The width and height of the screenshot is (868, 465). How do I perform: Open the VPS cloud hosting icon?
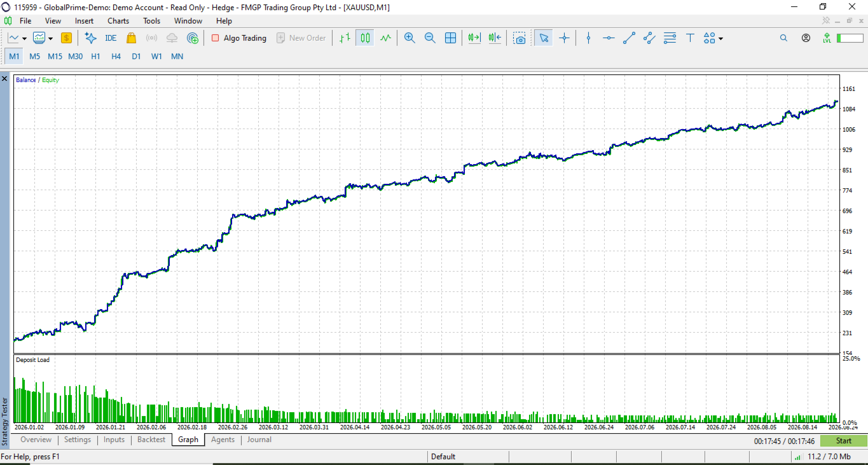(172, 38)
